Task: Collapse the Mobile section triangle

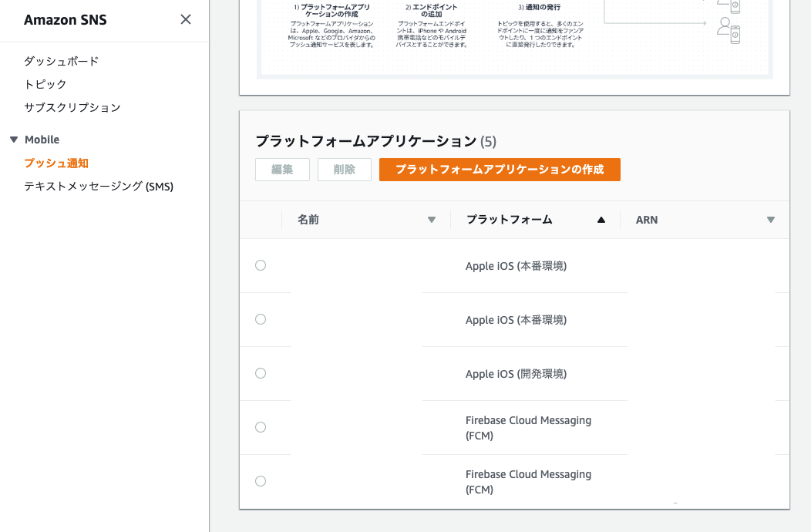Action: click(14, 140)
